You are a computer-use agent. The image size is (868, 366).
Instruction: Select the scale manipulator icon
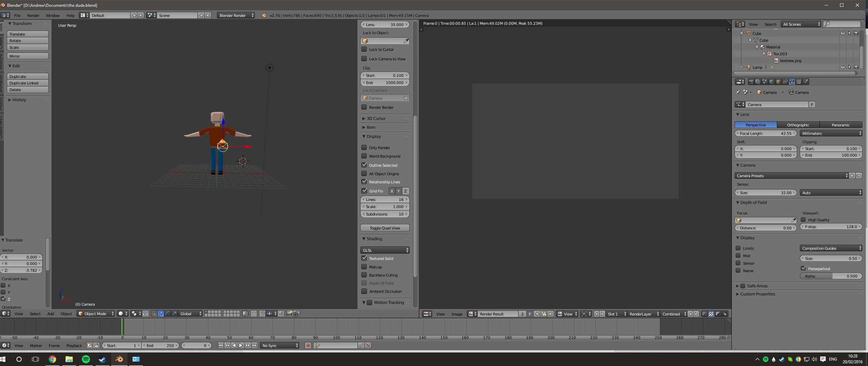[174, 313]
